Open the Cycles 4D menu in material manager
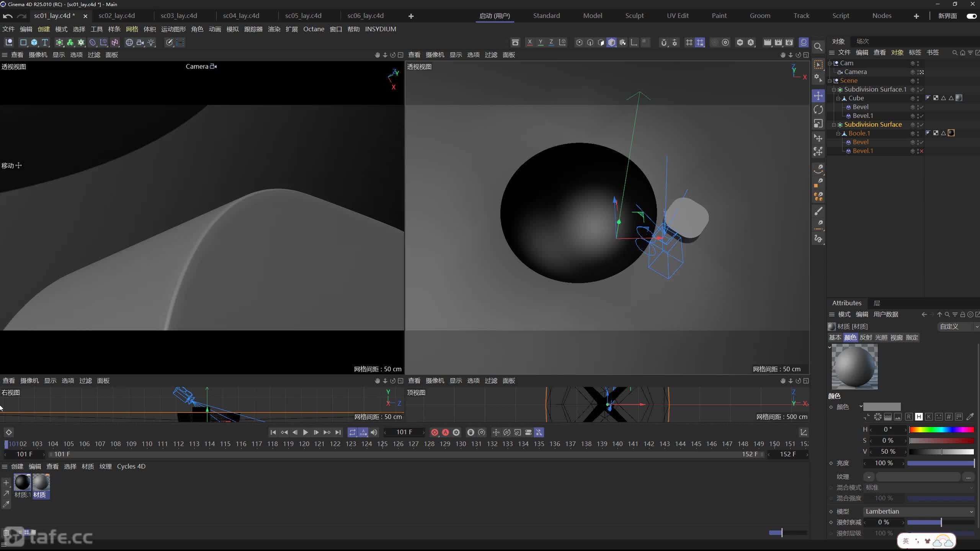 (x=131, y=466)
